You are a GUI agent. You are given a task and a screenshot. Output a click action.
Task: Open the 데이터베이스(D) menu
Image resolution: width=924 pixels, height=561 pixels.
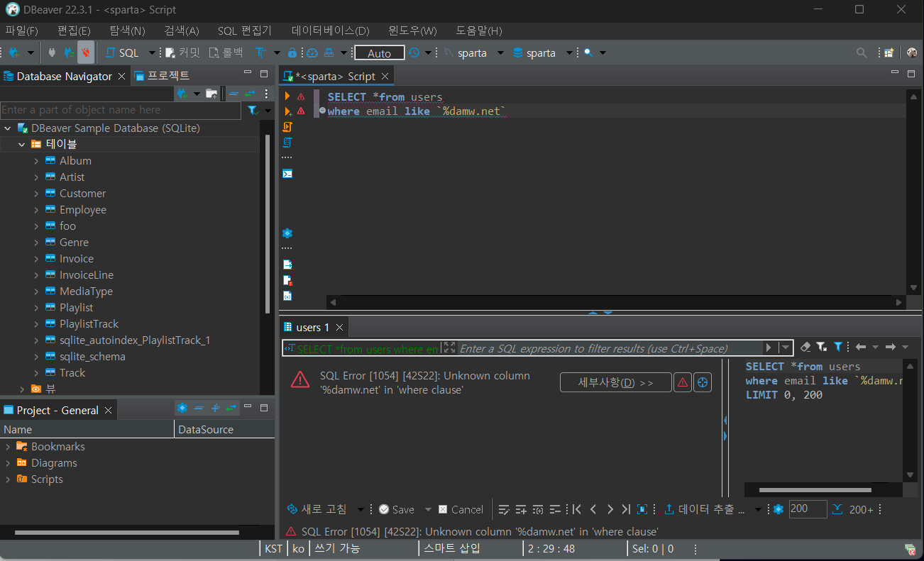pyautogui.click(x=331, y=30)
